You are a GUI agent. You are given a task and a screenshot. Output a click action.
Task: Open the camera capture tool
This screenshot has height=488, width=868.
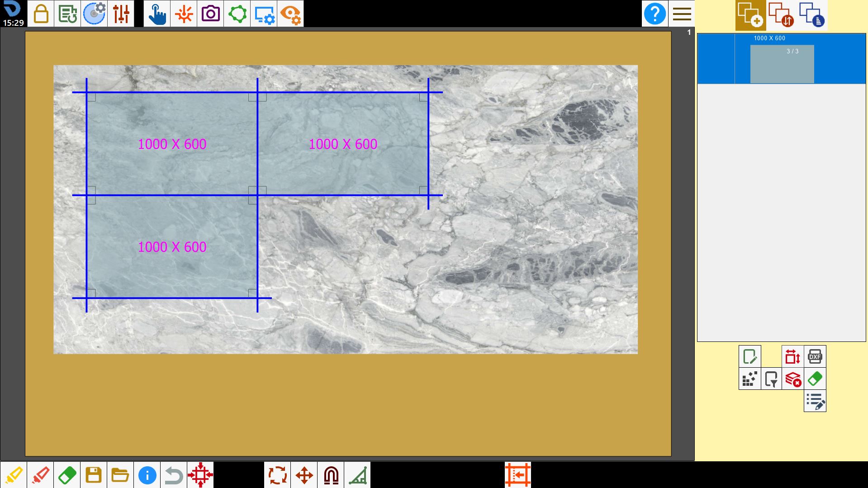[x=210, y=14]
